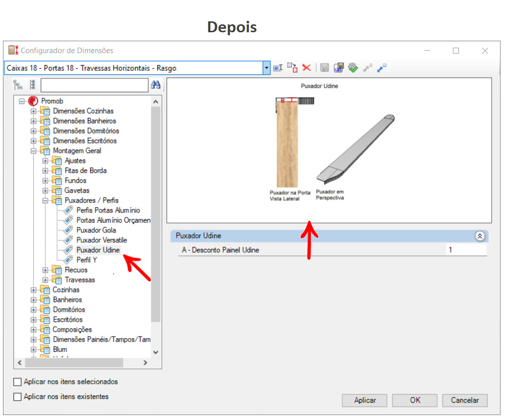Click the tree's vertical scrollbar down arrow
505x420 pixels.
coord(156,352)
